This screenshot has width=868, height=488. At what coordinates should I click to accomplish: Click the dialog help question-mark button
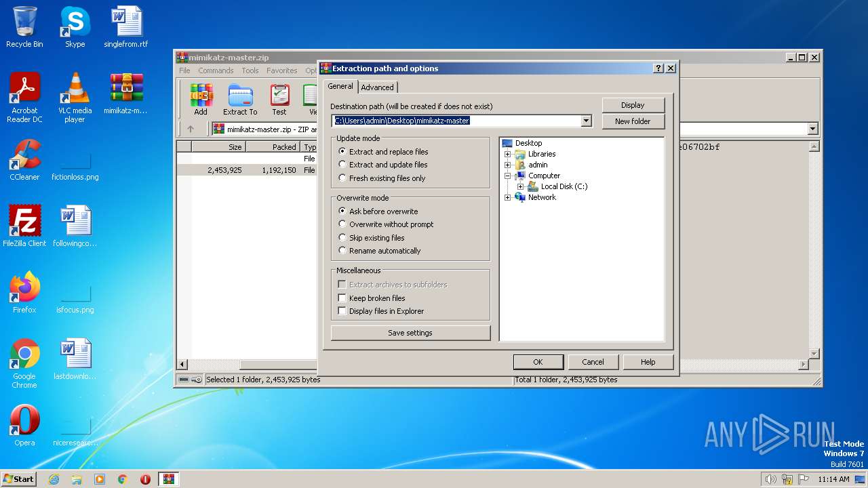pyautogui.click(x=658, y=68)
